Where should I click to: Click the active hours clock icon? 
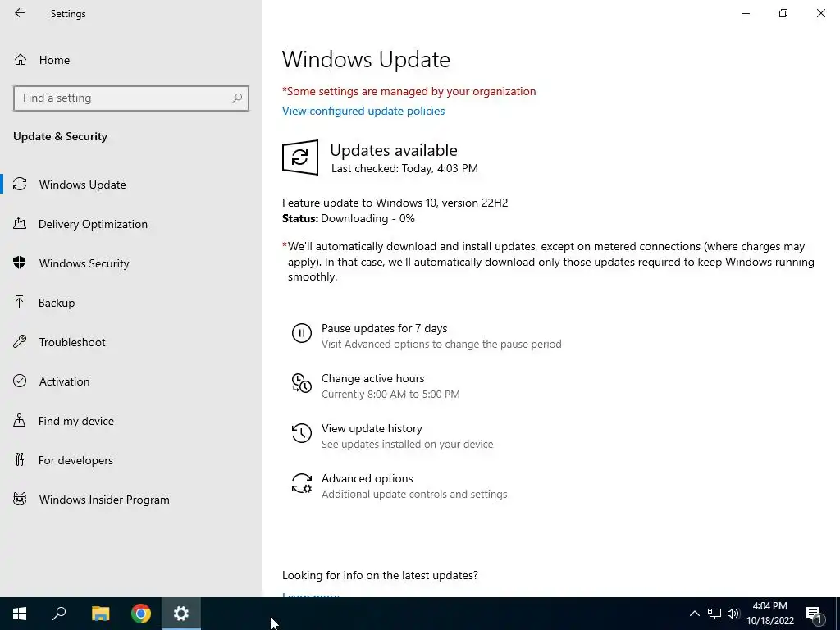pos(302,384)
